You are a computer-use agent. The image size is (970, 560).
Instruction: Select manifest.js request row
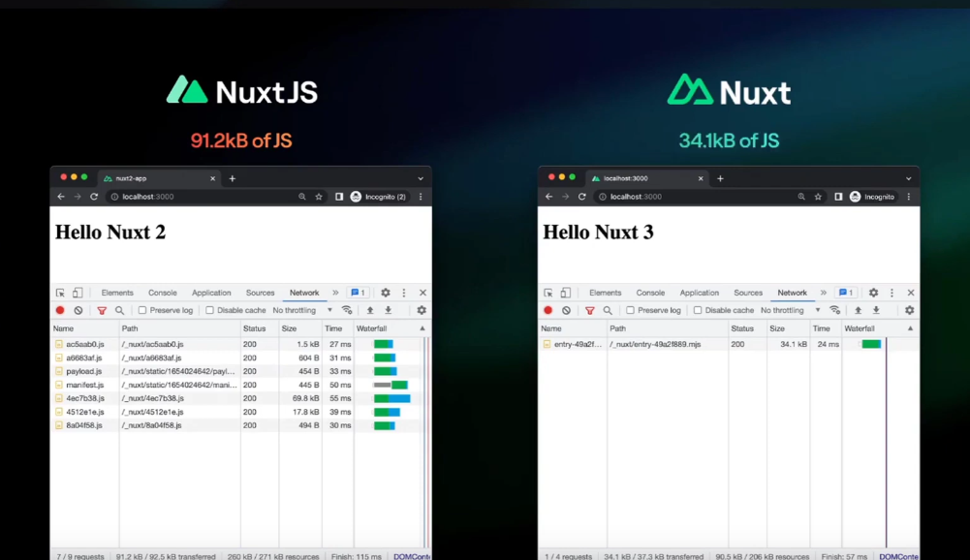[238, 385]
